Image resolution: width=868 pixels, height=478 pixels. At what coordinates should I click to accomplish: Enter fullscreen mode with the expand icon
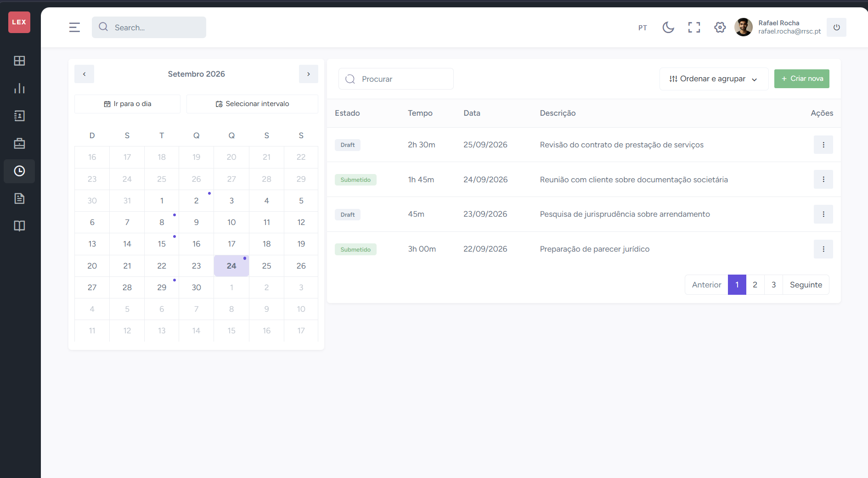[694, 28]
